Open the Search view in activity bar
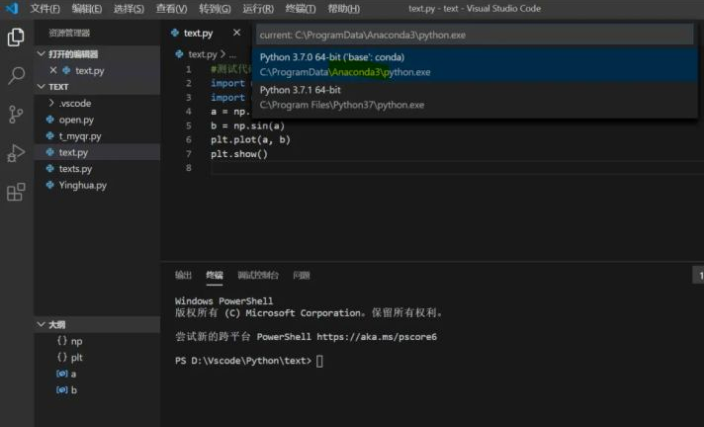704x427 pixels. tap(16, 75)
